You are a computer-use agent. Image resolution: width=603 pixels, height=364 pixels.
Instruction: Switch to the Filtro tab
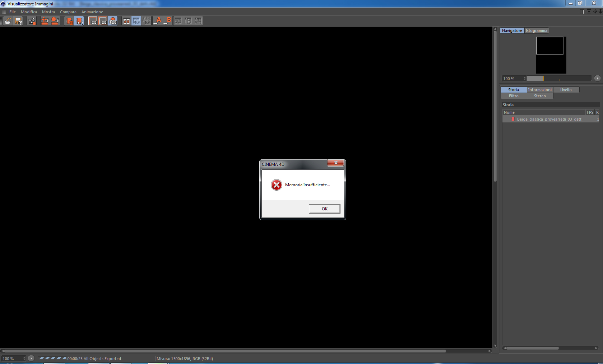pyautogui.click(x=514, y=96)
